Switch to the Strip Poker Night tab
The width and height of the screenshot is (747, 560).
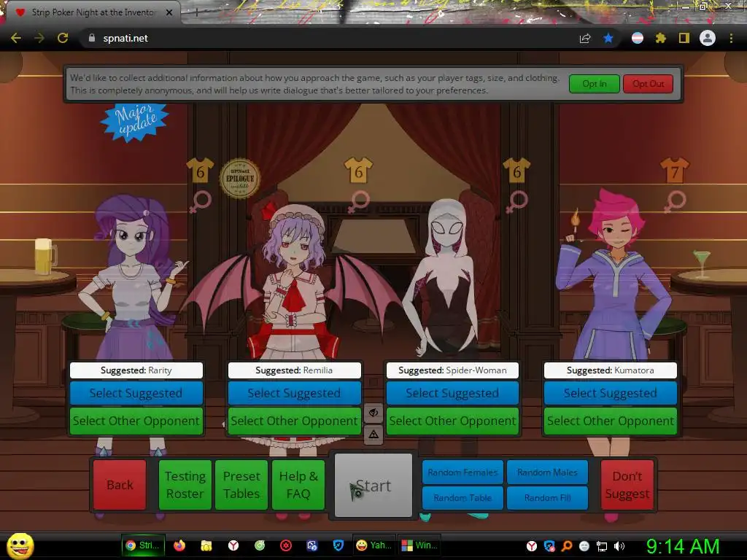93,12
